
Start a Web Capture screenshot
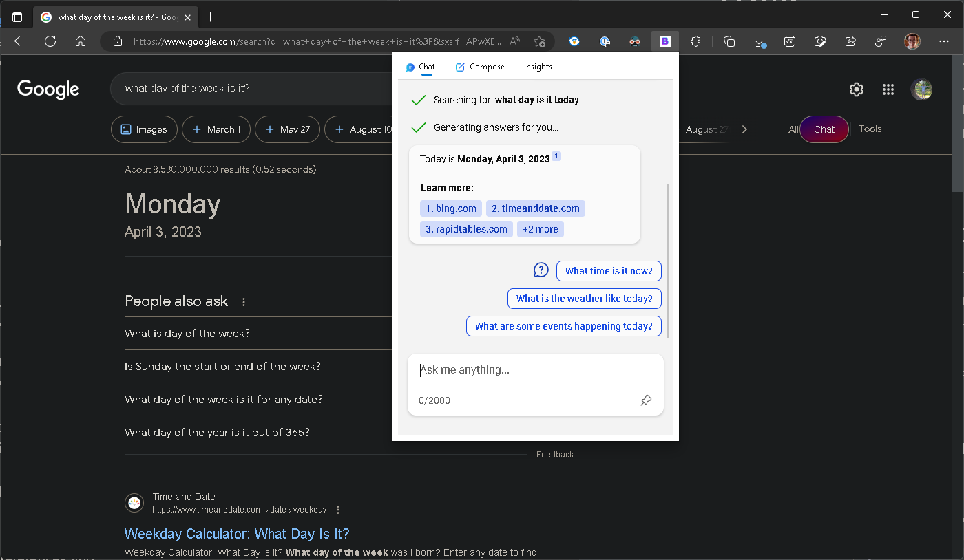(x=820, y=41)
